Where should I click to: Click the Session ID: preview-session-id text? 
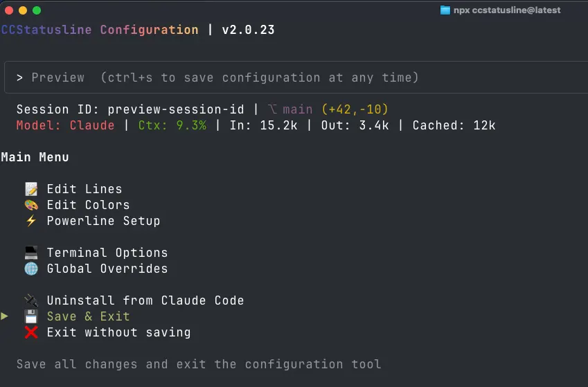(130, 109)
